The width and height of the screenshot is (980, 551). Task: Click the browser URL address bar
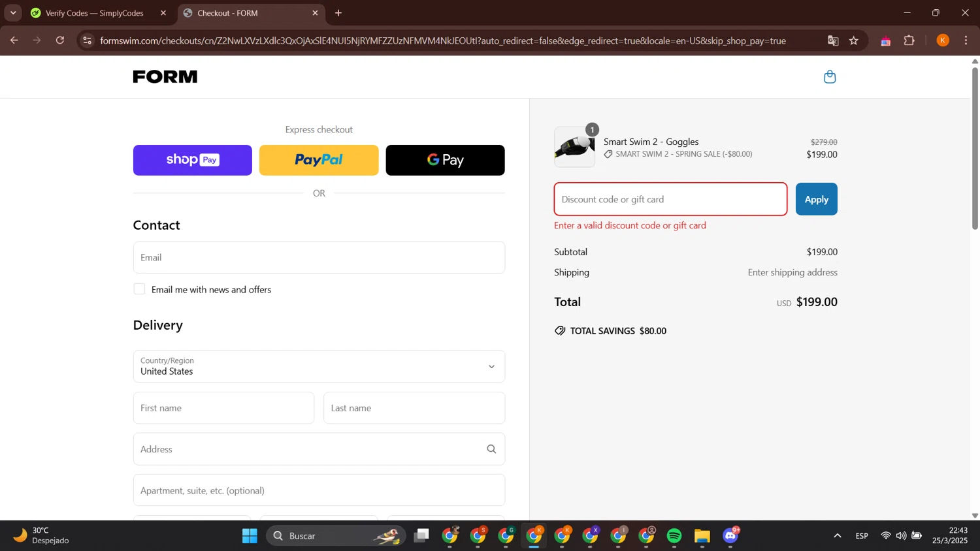point(443,40)
